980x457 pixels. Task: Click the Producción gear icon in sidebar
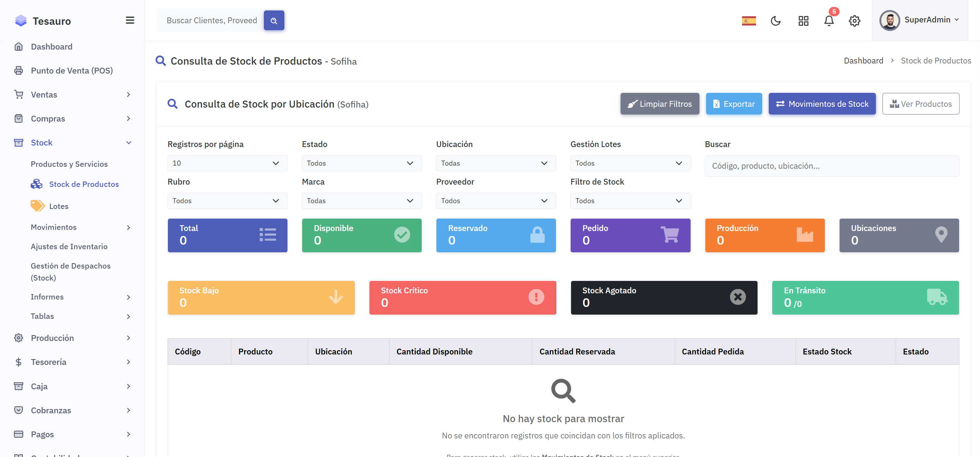point(19,338)
